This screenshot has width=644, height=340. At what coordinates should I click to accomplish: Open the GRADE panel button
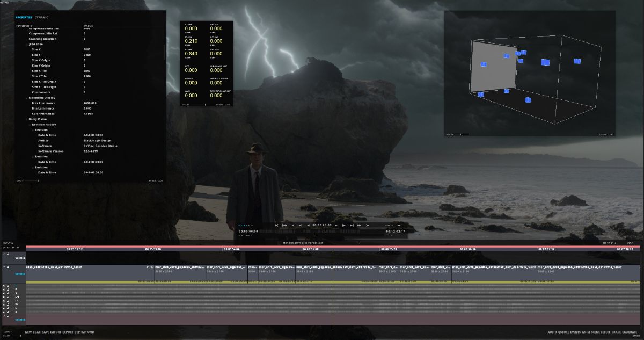pyautogui.click(x=616, y=332)
